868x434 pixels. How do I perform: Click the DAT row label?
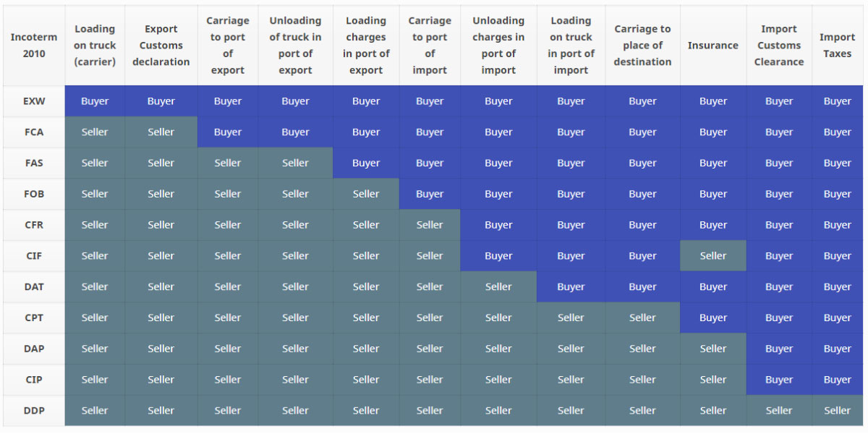tap(34, 286)
